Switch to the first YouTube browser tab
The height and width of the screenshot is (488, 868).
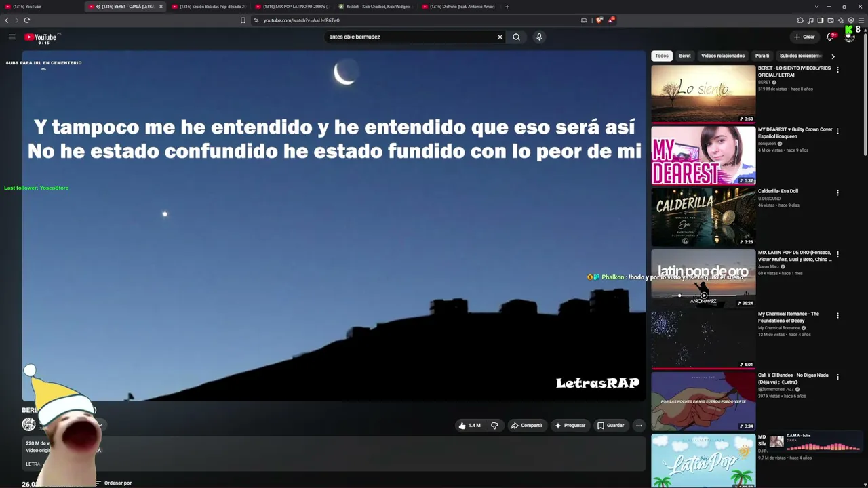click(43, 7)
